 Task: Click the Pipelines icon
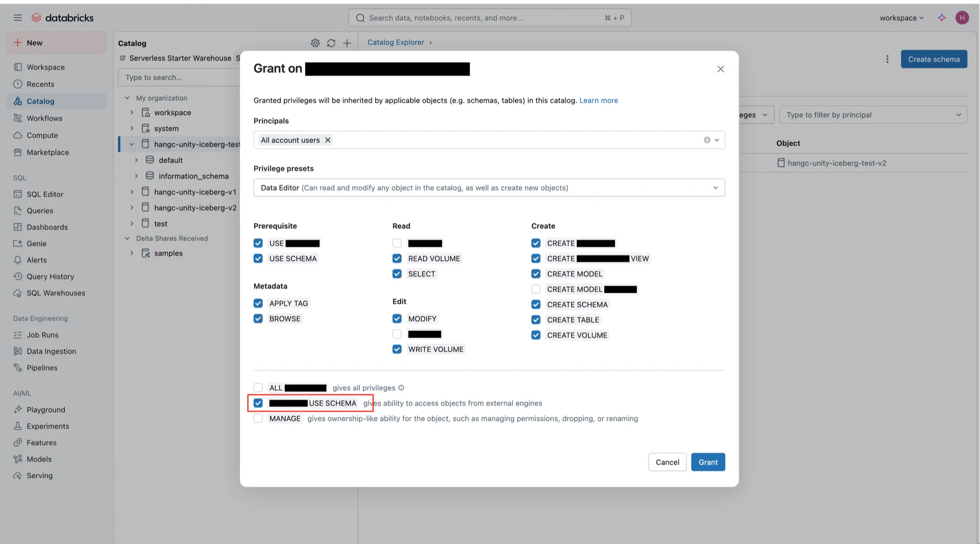[18, 368]
